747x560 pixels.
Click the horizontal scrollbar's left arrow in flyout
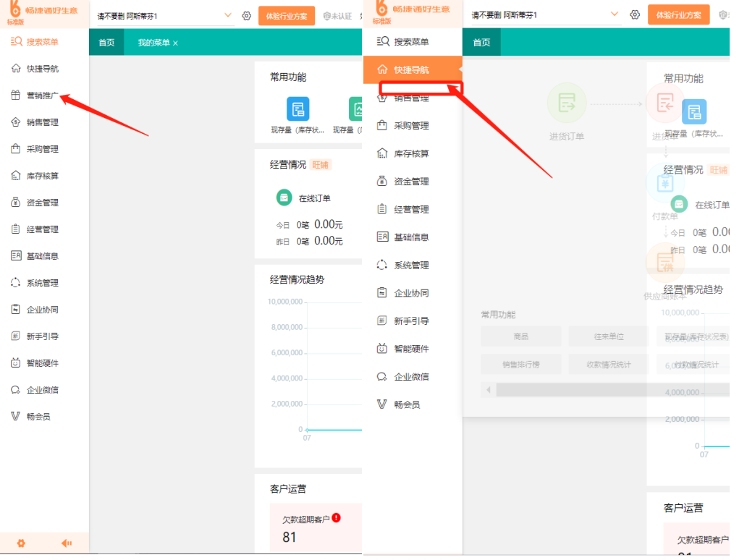point(489,390)
